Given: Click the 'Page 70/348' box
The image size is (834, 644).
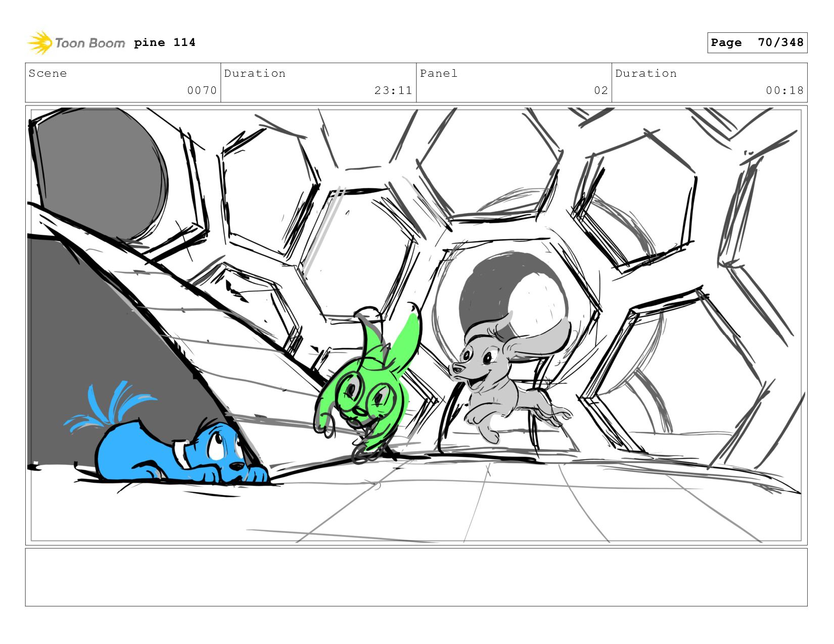Looking at the screenshot, I should click(x=757, y=42).
